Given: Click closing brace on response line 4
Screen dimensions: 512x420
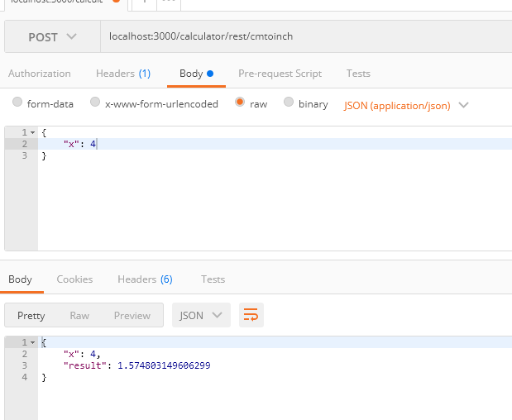Looking at the screenshot, I should [44, 378].
